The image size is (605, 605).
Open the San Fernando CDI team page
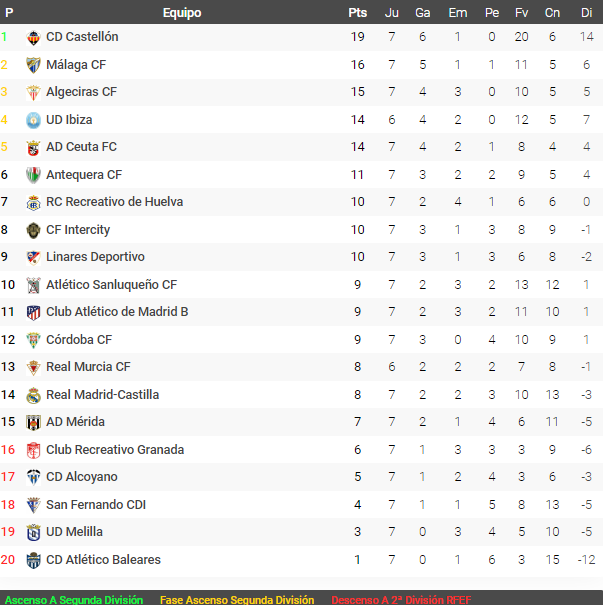(96, 505)
